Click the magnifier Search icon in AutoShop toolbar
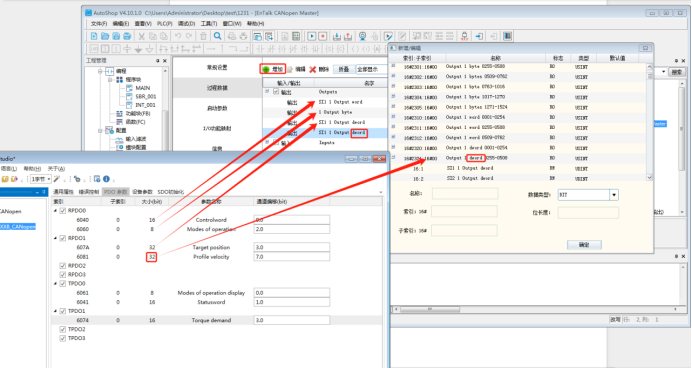 (218, 36)
